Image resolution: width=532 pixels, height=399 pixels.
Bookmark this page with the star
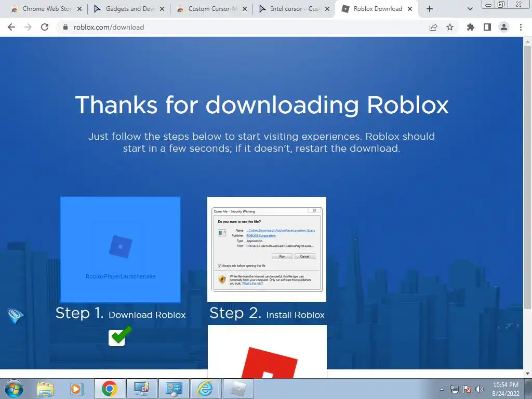pos(450,27)
